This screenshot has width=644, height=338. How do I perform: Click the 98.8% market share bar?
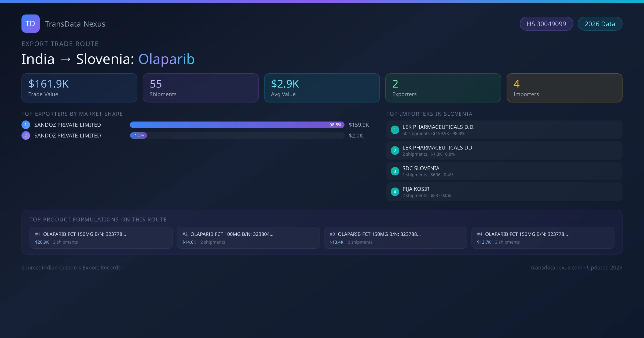[x=237, y=125]
